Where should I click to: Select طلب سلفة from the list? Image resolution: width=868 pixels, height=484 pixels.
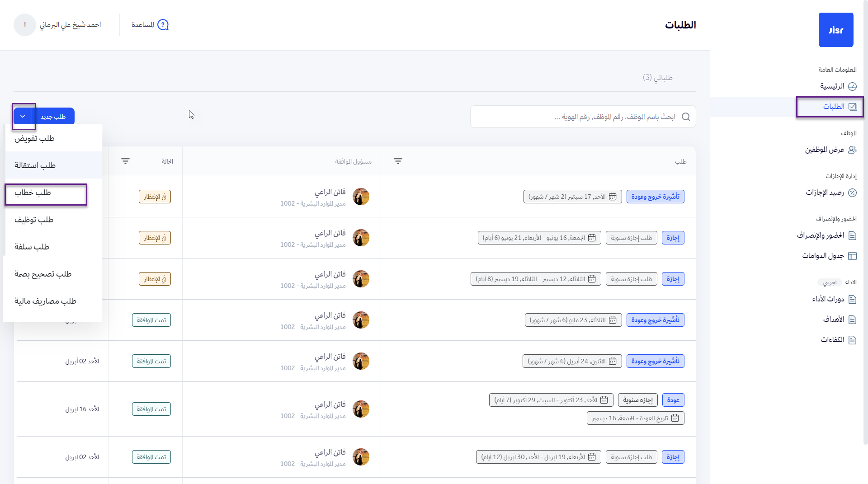click(32, 247)
